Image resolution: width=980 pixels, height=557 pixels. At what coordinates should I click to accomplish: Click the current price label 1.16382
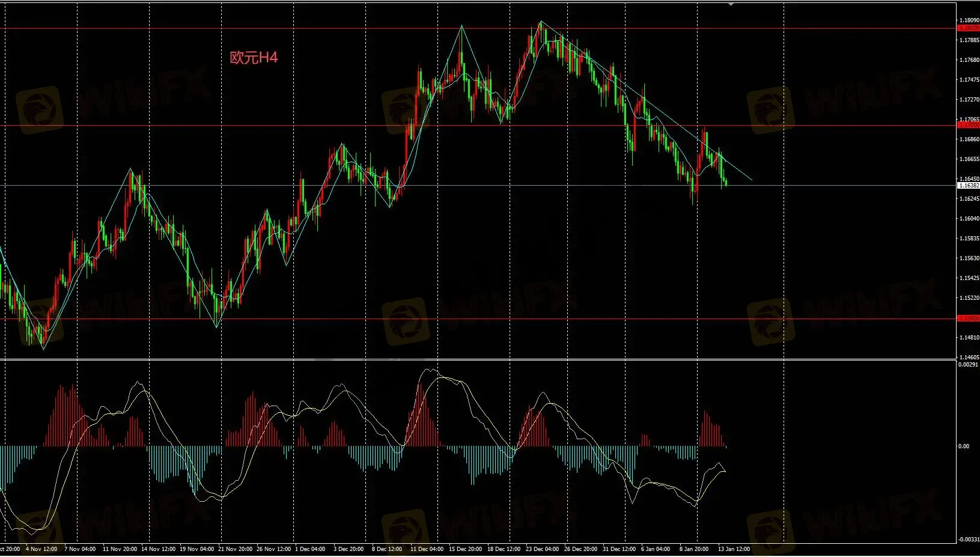969,186
